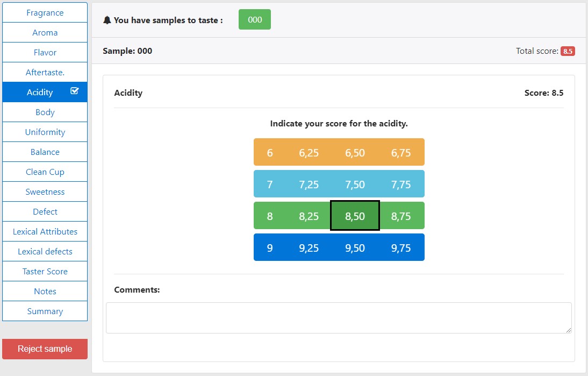Go to the Clean Cup section
The width and height of the screenshot is (588, 376).
[45, 172]
